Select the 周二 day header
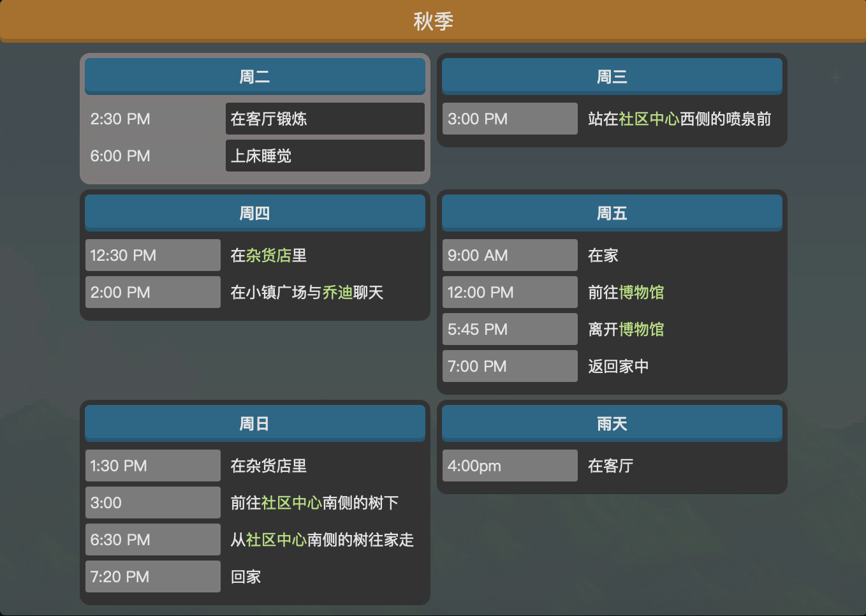 coord(255,77)
